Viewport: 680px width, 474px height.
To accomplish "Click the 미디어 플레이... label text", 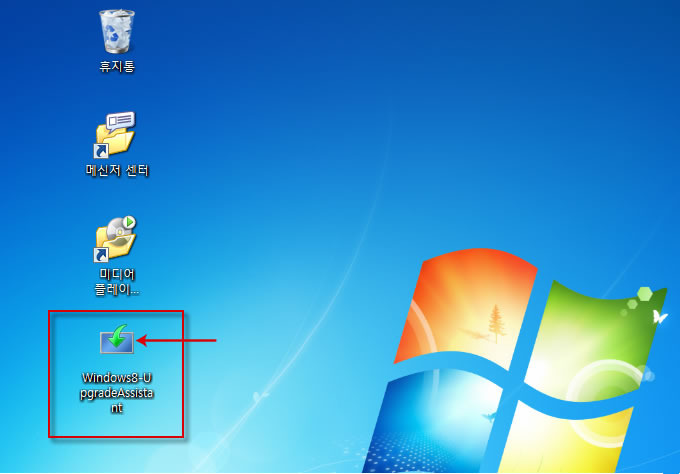I will (x=117, y=282).
